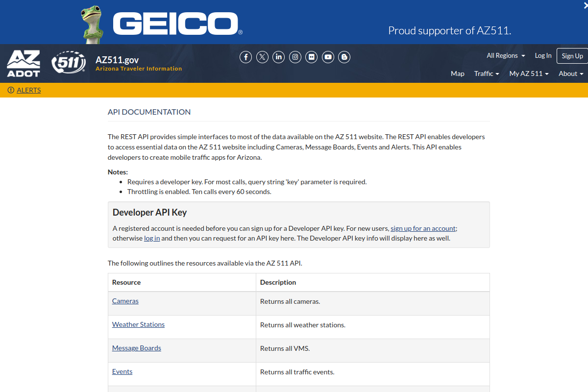Screen dimensions: 588x392
Task: Open the X (Twitter) social icon
Action: [263, 57]
